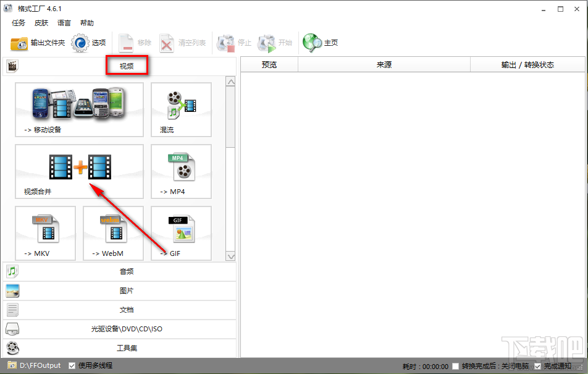Open the 语言 language menu
The image size is (588, 374).
[x=64, y=23]
